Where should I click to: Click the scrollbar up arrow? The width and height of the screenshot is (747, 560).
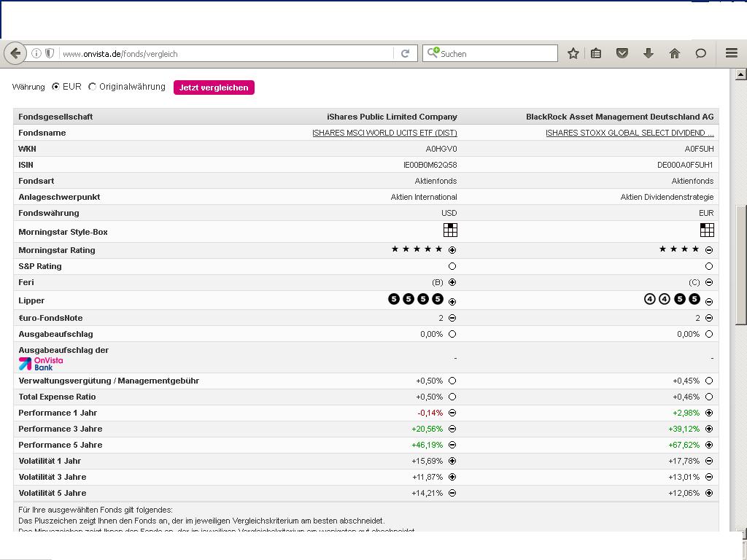click(x=740, y=74)
